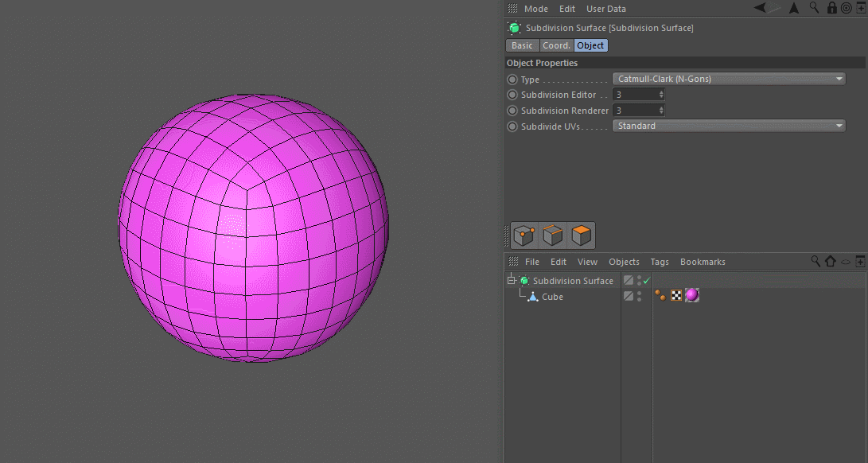This screenshot has width=868, height=463.
Task: Click the Basic tab button
Action: pyautogui.click(x=522, y=45)
